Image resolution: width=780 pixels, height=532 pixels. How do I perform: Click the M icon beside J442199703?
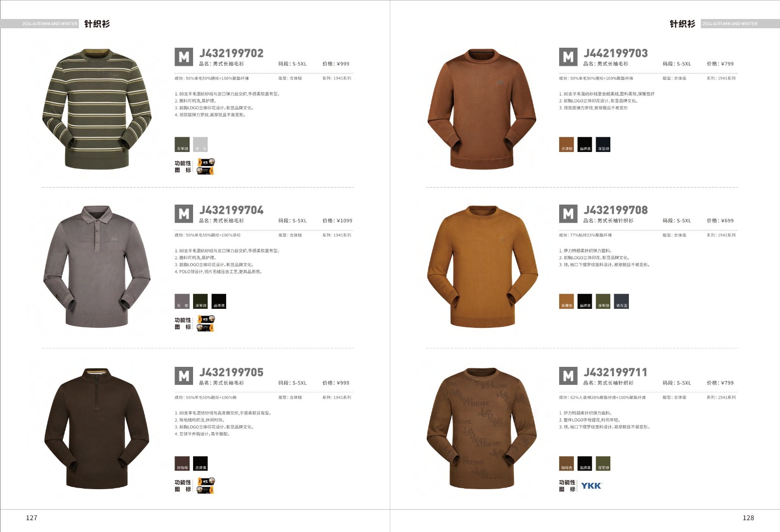click(568, 57)
